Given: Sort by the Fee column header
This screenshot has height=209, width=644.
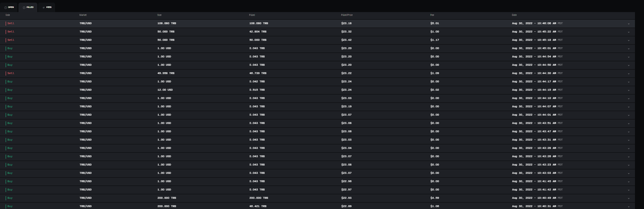Looking at the screenshot, I should click(432, 15).
